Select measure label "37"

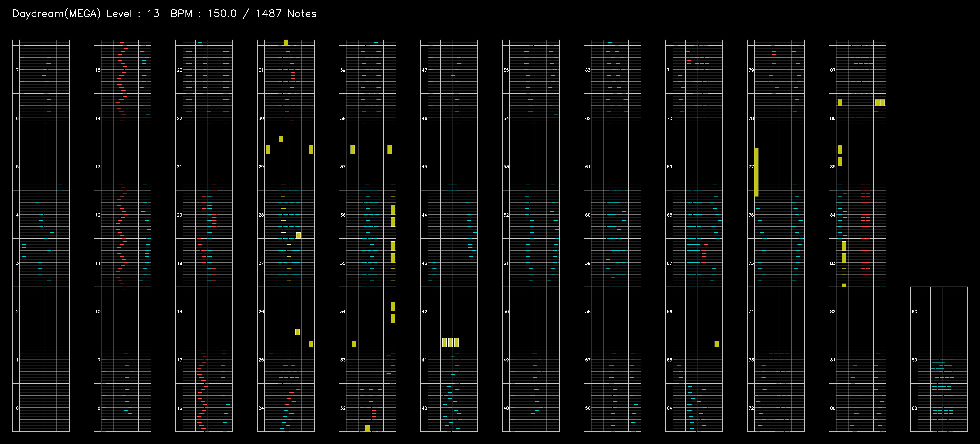343,167
